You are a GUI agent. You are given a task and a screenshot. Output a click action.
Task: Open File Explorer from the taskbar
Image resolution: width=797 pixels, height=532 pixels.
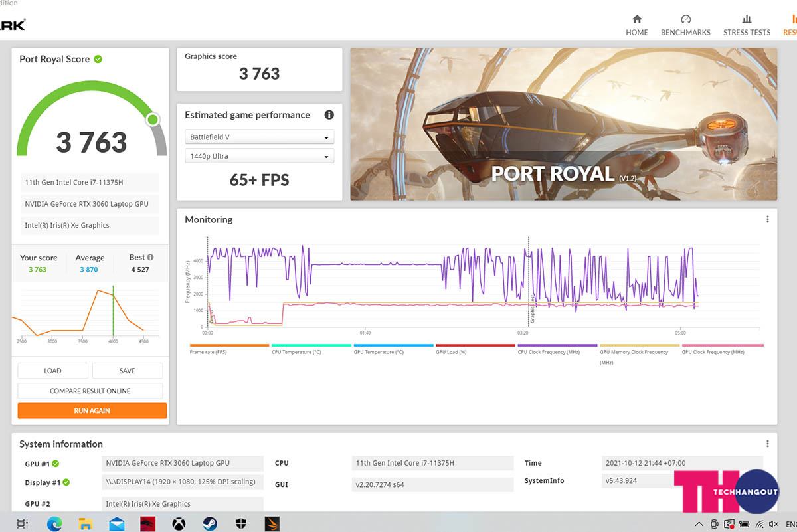point(86,523)
